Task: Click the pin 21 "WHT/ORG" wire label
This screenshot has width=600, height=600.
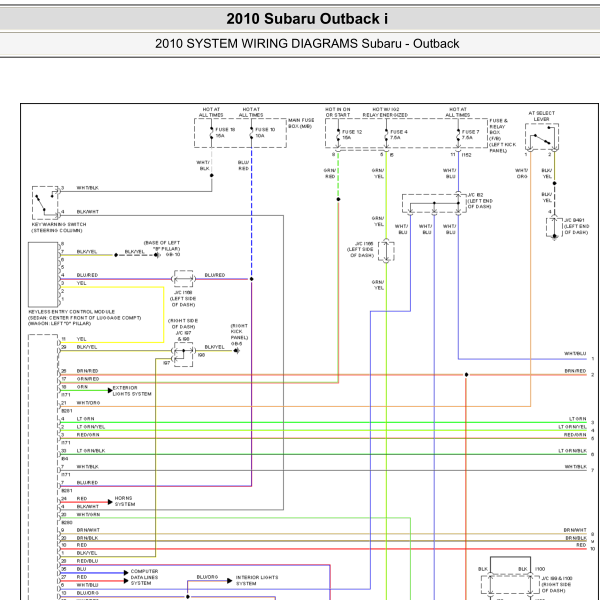Action: 88,403
